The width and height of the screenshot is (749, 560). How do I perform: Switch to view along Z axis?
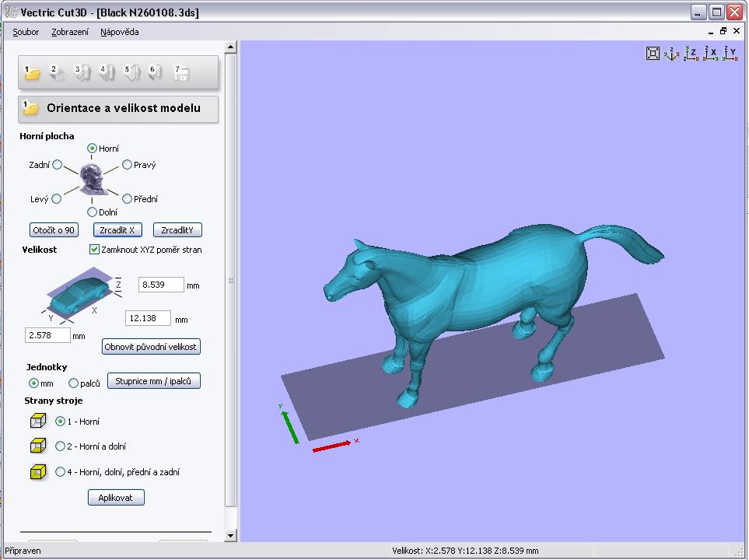click(691, 54)
